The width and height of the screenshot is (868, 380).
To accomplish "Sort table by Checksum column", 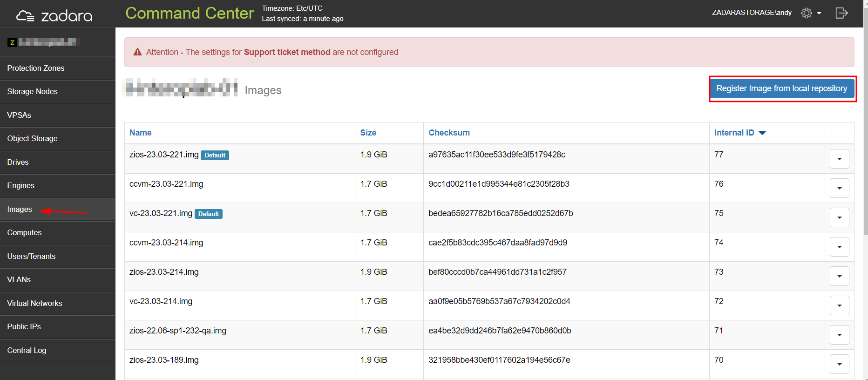I will (449, 133).
